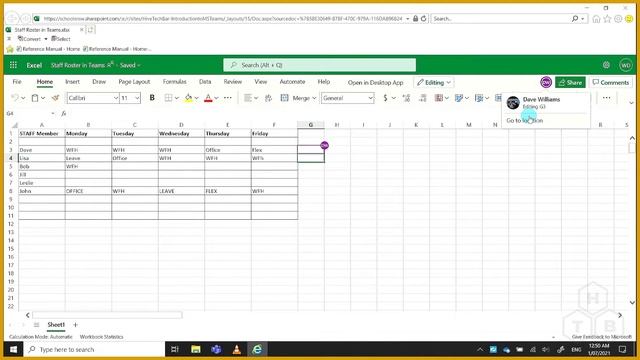Expand the Merge dropdown arrow
The height and width of the screenshot is (360, 640).
coord(314,98)
